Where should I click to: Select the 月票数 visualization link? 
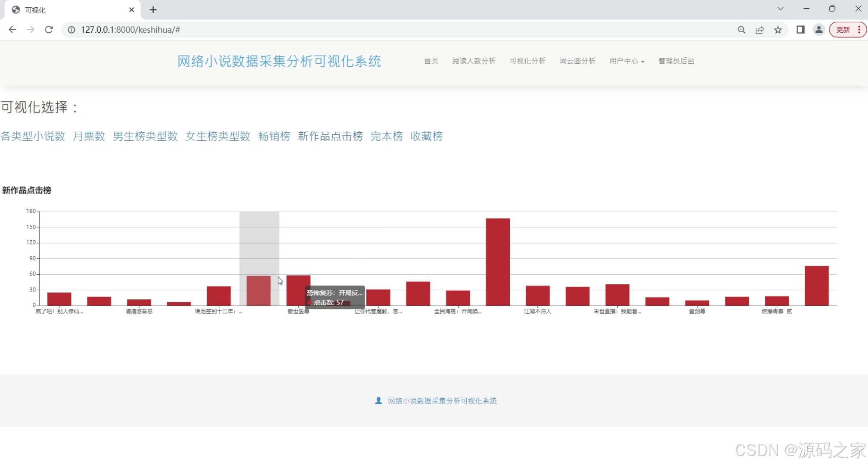[x=89, y=136]
